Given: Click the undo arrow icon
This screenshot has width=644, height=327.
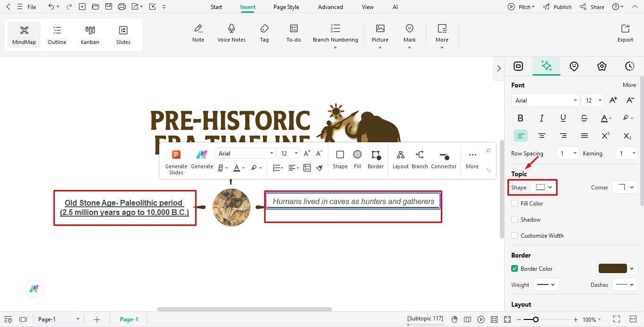Looking at the screenshot, I should point(51,7).
